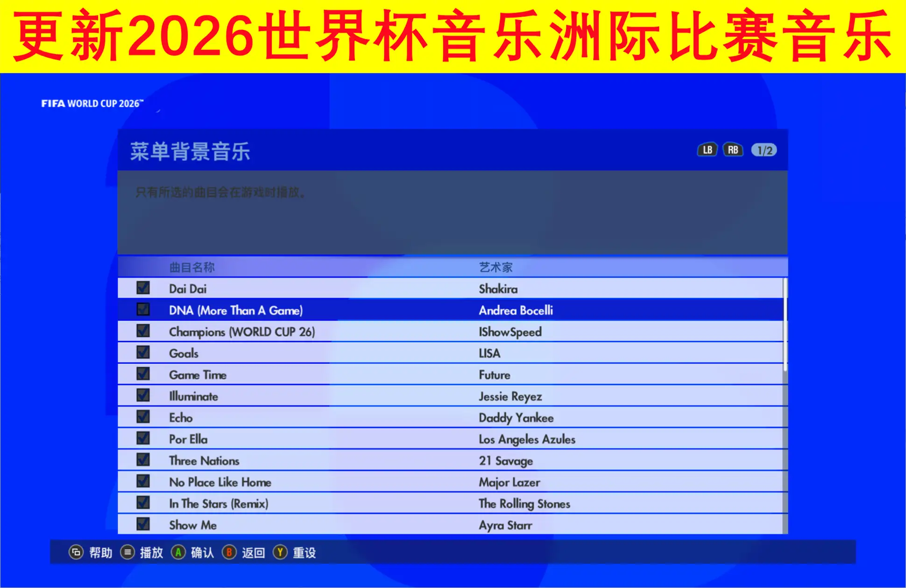This screenshot has width=906, height=588.
Task: Click the 1/2 page indicator badge
Action: 764,150
